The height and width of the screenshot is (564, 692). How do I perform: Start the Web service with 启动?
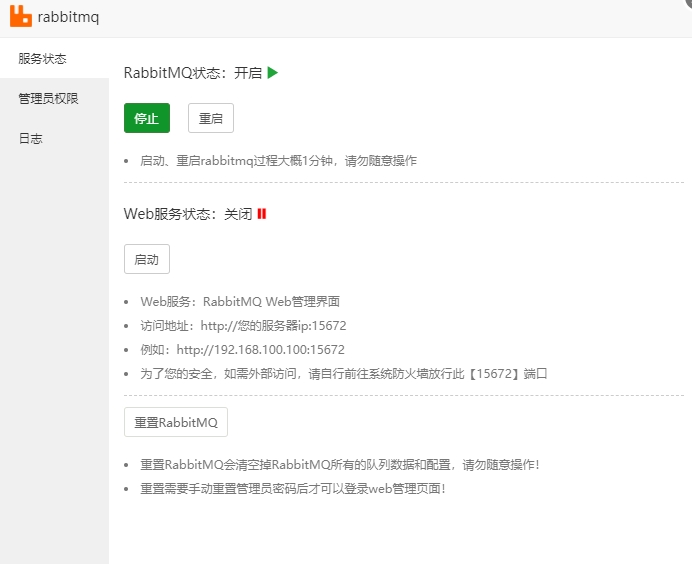[x=147, y=259]
